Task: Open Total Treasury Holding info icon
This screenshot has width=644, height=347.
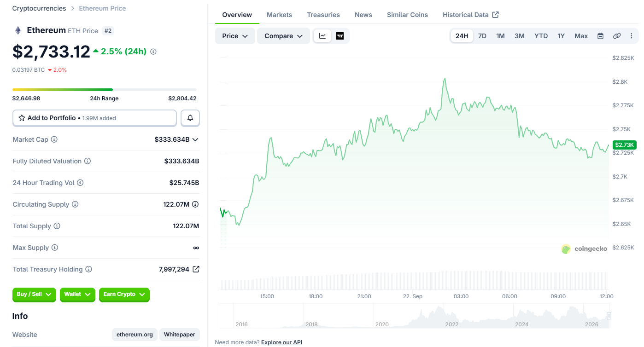Action: pos(89,269)
